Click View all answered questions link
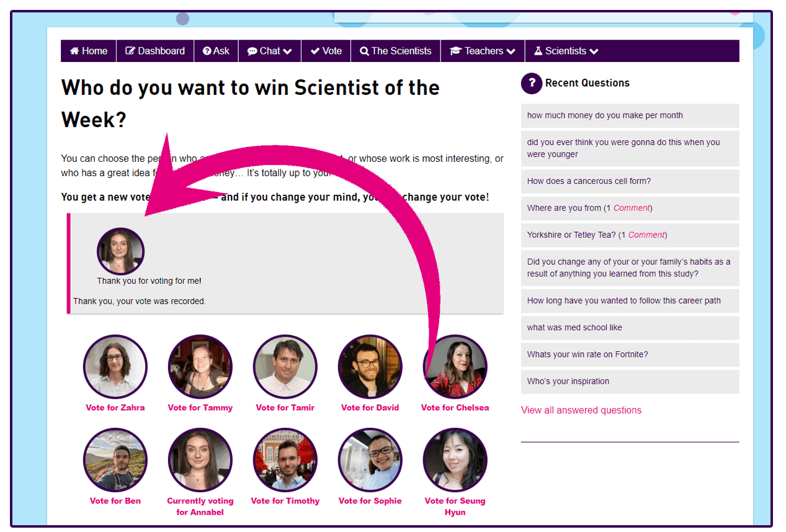786x532 pixels. pos(581,410)
